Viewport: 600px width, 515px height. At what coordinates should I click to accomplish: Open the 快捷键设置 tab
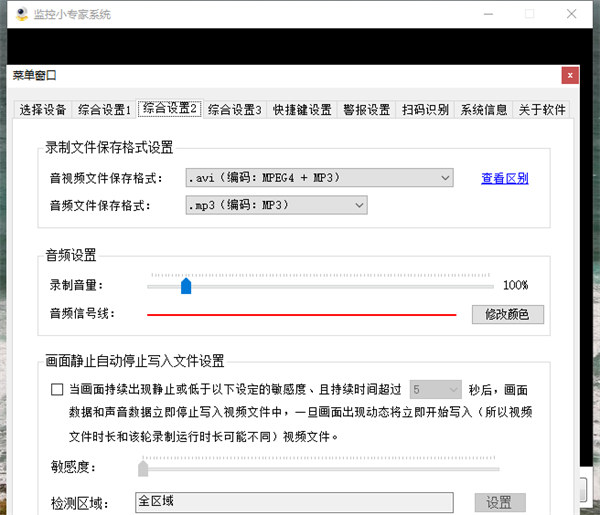point(302,110)
